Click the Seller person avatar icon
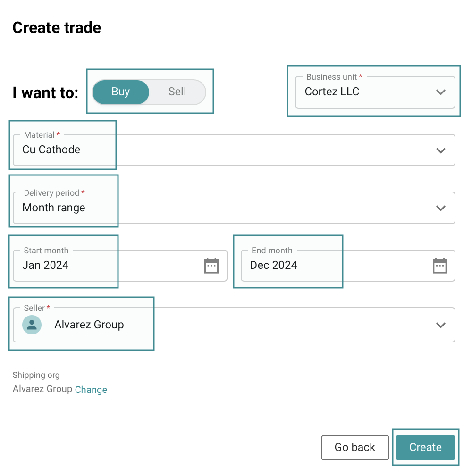This screenshot has width=472, height=476. tap(32, 325)
